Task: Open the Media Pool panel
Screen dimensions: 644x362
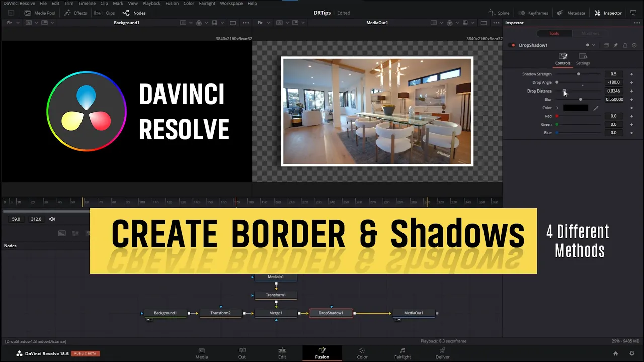Action: 40,13
